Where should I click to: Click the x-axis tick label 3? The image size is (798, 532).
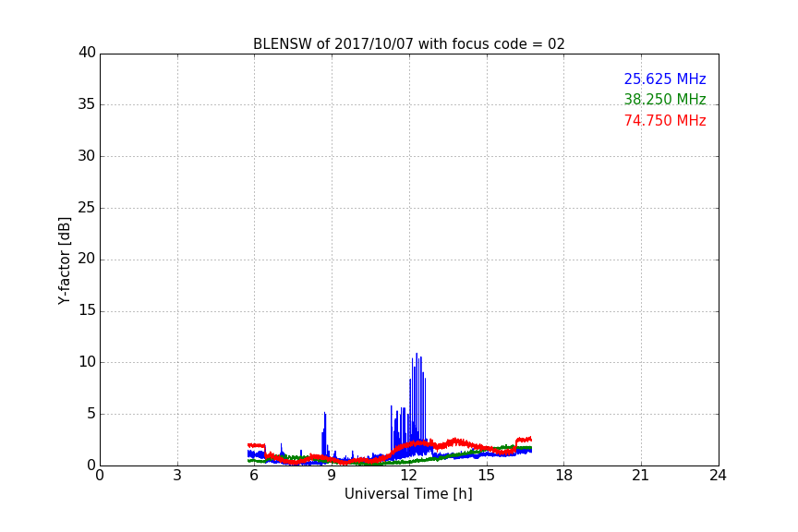click(177, 476)
